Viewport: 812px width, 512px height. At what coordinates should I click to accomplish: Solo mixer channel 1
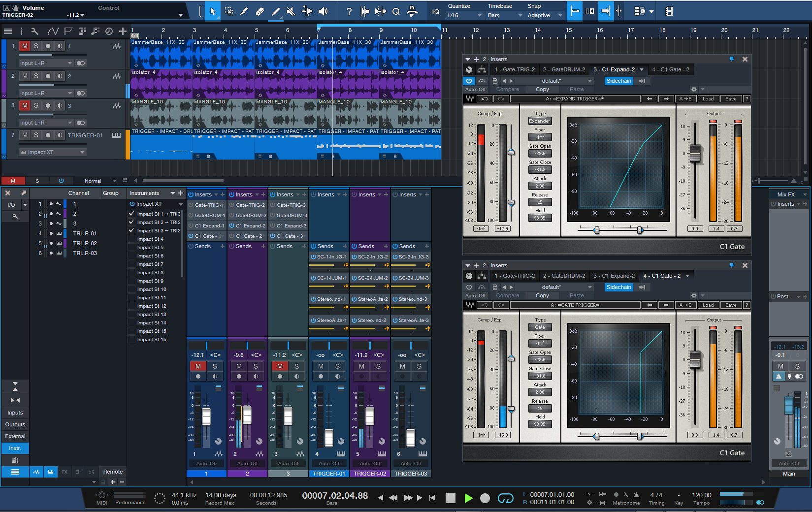click(x=215, y=366)
